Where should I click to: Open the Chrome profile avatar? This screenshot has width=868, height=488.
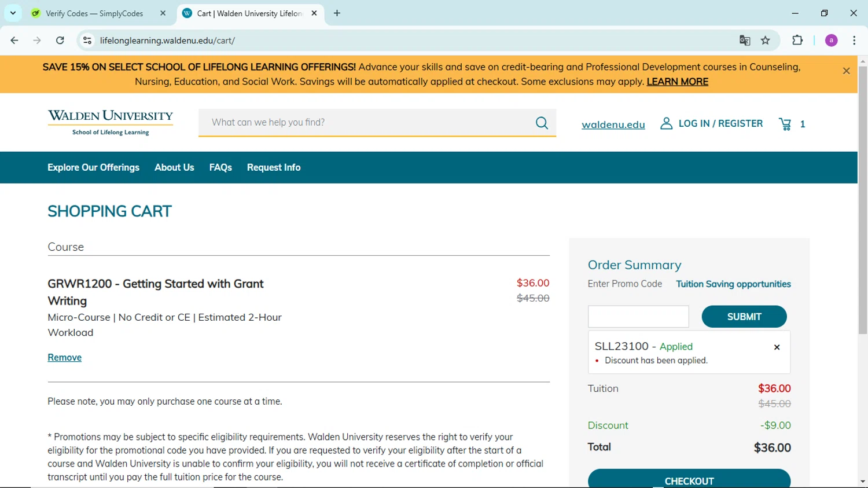pos(831,41)
